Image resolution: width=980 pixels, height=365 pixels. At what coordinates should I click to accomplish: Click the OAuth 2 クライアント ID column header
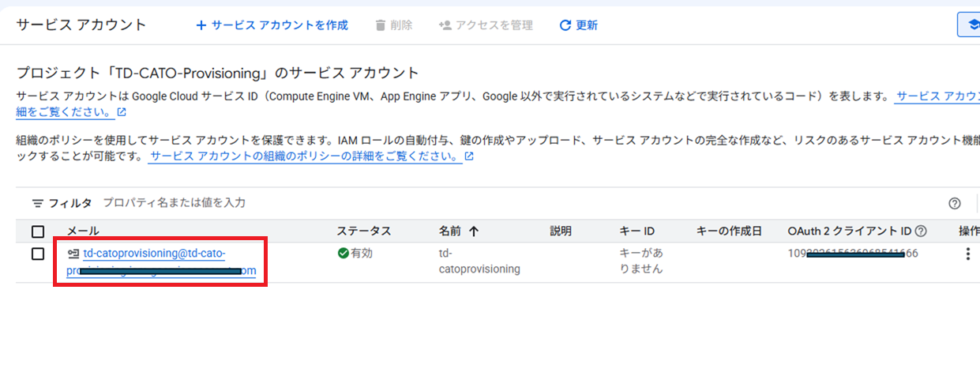tap(850, 231)
